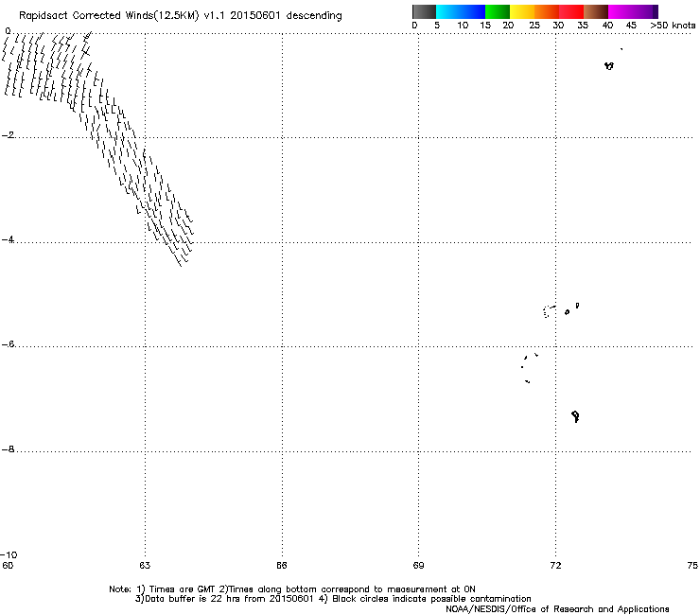
Task: Click the 'Data buffer is 22 hrs' note line
Action: tap(333, 599)
